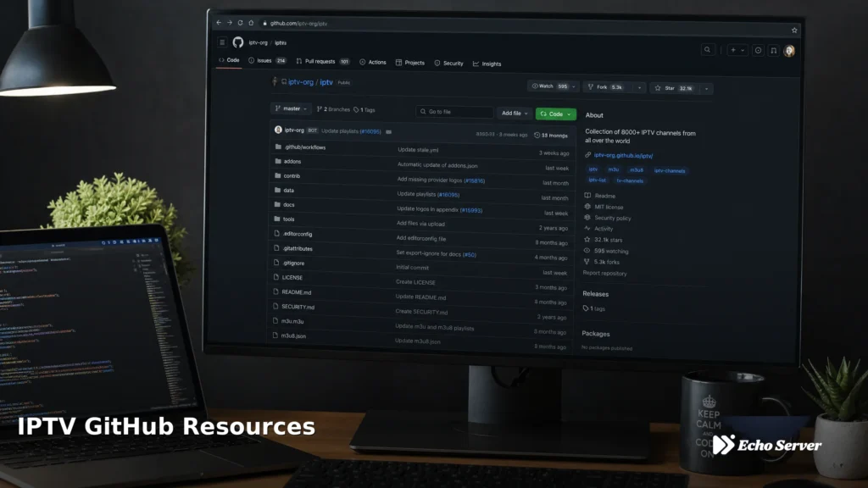Open the Releases heading link
The width and height of the screenshot is (868, 488).
(x=595, y=294)
